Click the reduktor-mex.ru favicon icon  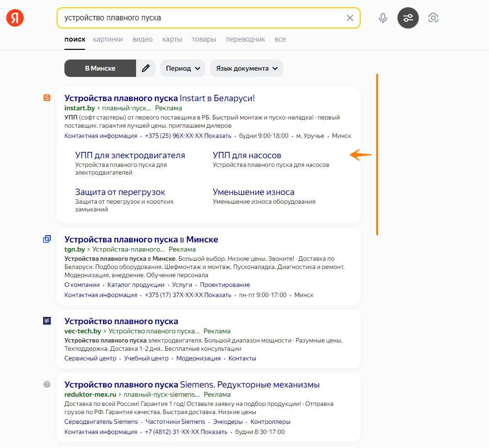coord(47,384)
